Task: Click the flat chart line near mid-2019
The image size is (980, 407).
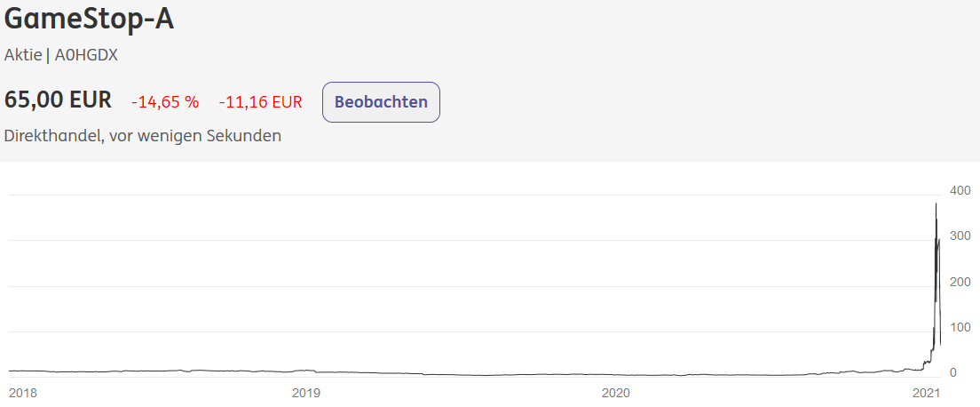Action: coord(462,375)
